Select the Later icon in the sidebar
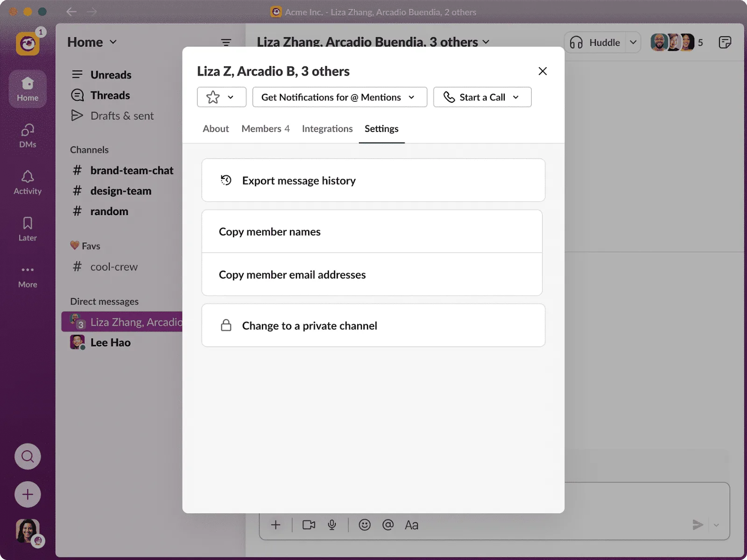Image resolution: width=747 pixels, height=560 pixels. click(x=28, y=228)
